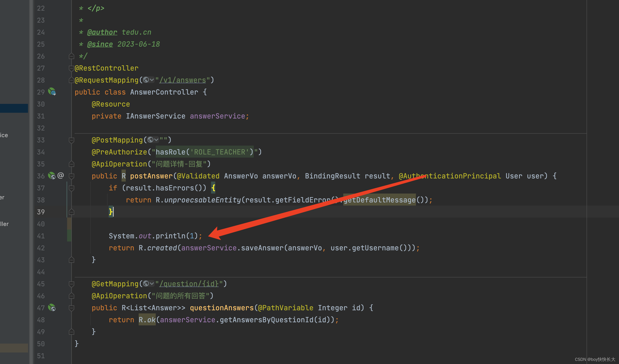Collapse the if block fold on line 37
Image resolution: width=619 pixels, height=364 pixels.
72,188
